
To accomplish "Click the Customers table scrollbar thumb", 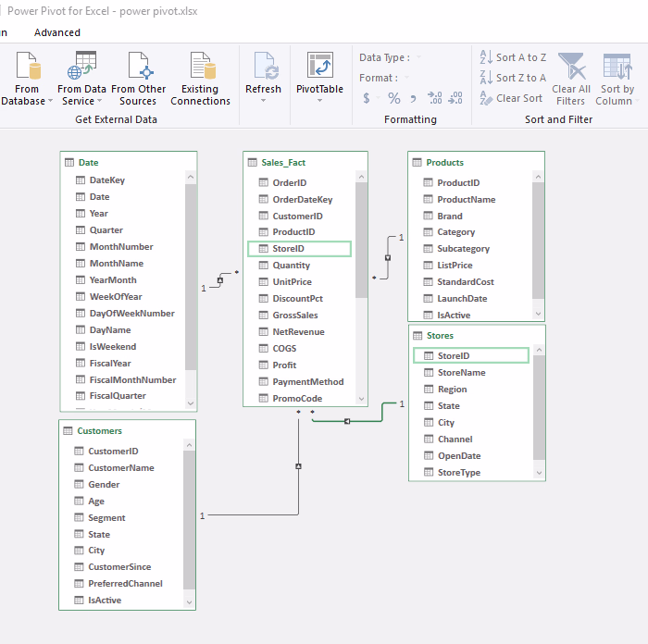I will (189, 520).
